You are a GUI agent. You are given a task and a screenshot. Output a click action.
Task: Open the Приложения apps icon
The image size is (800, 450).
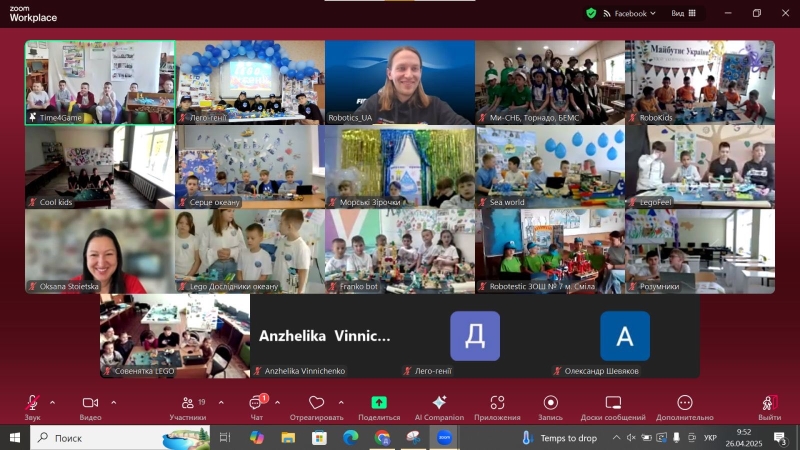pyautogui.click(x=497, y=403)
